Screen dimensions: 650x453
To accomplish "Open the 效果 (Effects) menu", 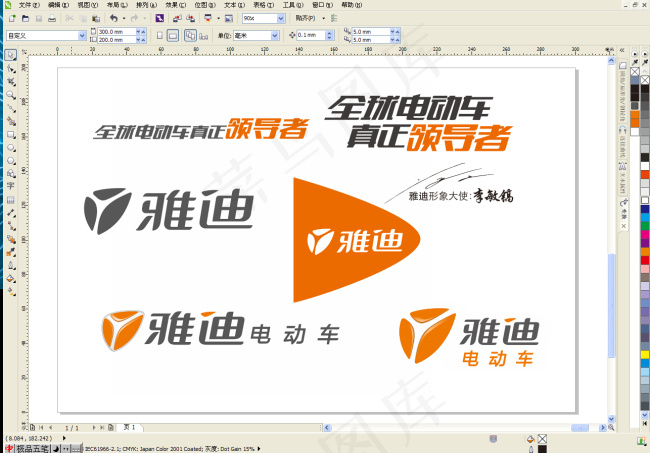I will [176, 5].
